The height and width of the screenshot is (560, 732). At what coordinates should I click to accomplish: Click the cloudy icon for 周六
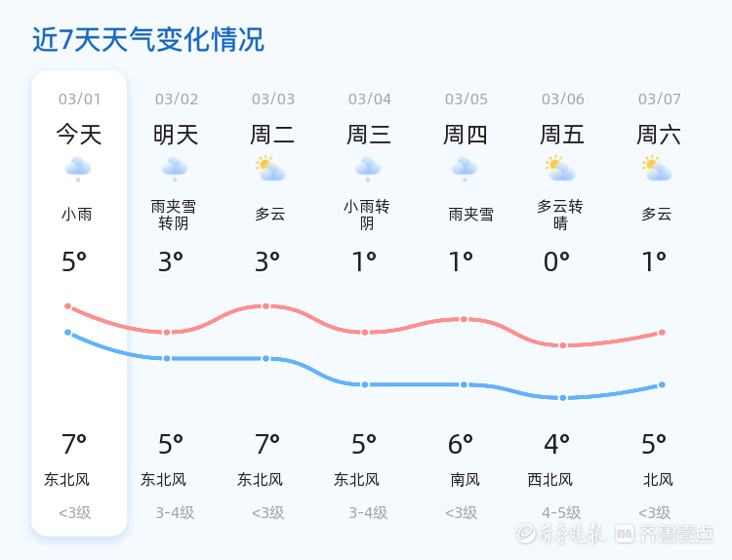tap(658, 169)
